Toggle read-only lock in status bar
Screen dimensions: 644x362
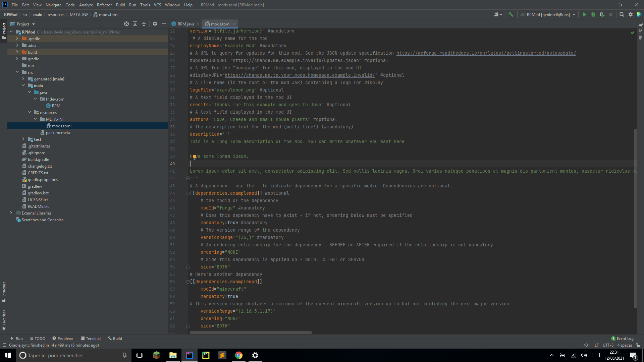coord(638,345)
